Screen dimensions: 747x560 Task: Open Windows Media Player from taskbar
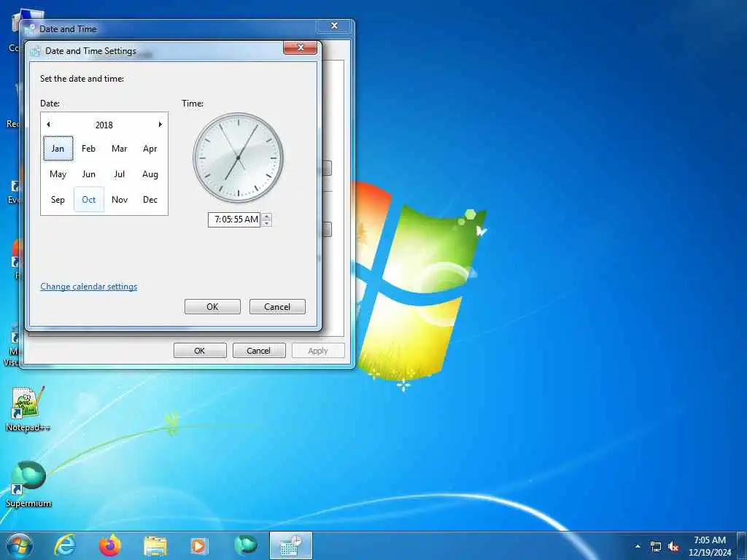pos(199,545)
